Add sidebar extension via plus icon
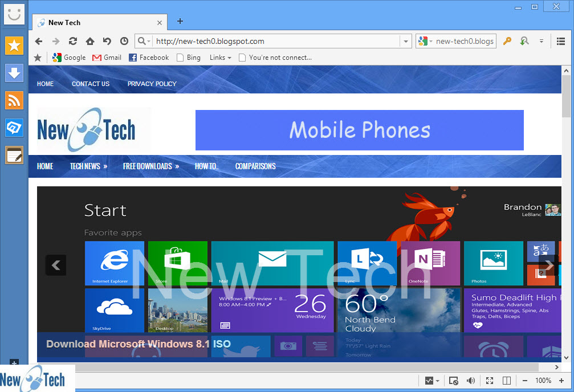Screen dimensions: 574x392 point(14,363)
